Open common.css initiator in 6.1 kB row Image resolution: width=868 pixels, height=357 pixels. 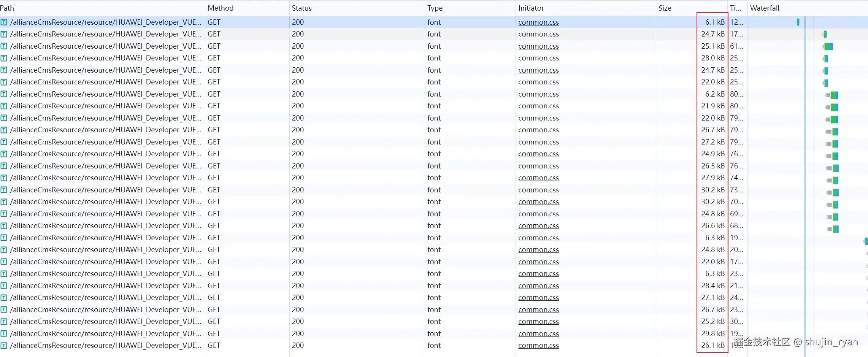point(538,22)
